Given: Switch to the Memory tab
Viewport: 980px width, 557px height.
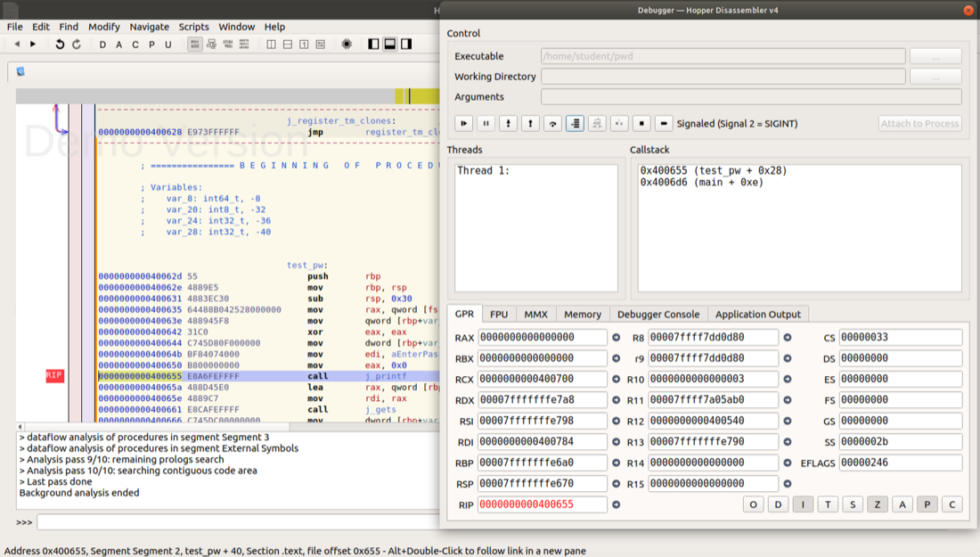Looking at the screenshot, I should [x=582, y=314].
